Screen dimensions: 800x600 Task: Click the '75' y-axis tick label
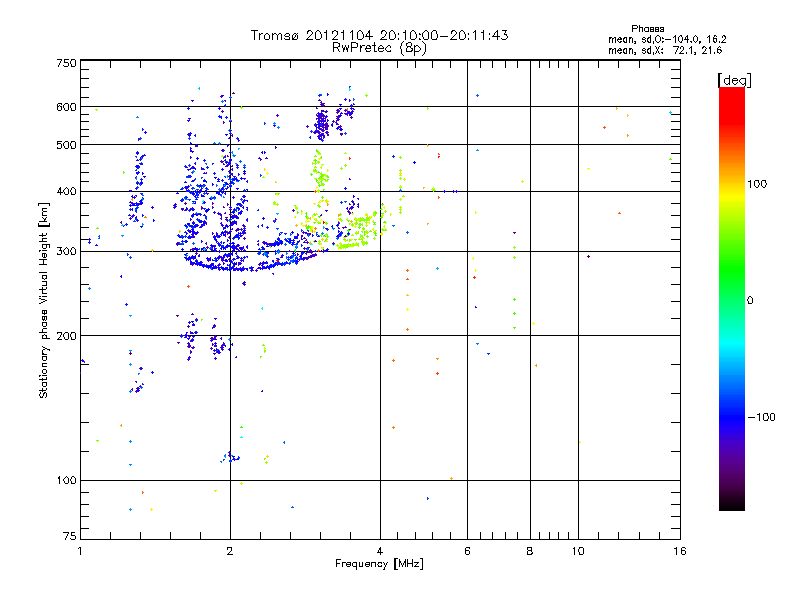70,536
